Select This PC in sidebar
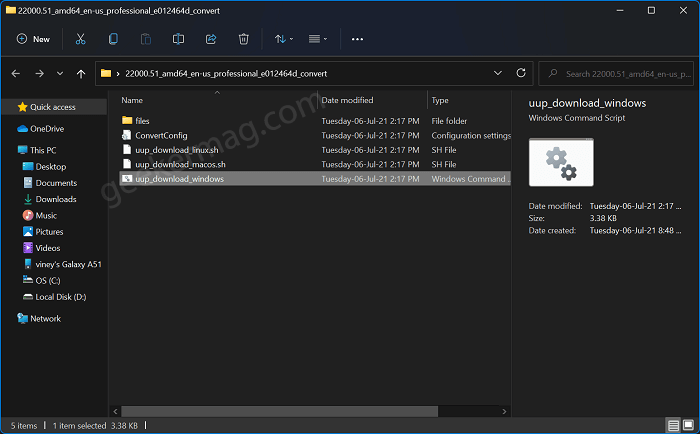The width and height of the screenshot is (700, 434). [37, 150]
